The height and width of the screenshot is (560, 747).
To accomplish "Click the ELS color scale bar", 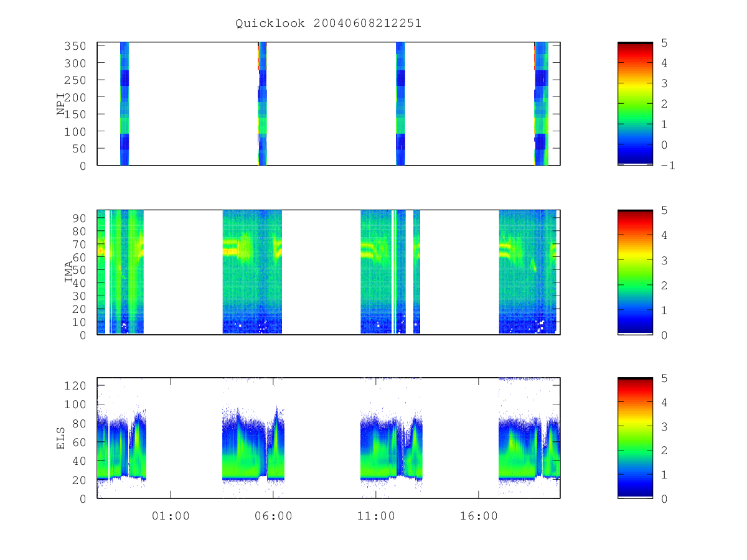I will point(635,438).
